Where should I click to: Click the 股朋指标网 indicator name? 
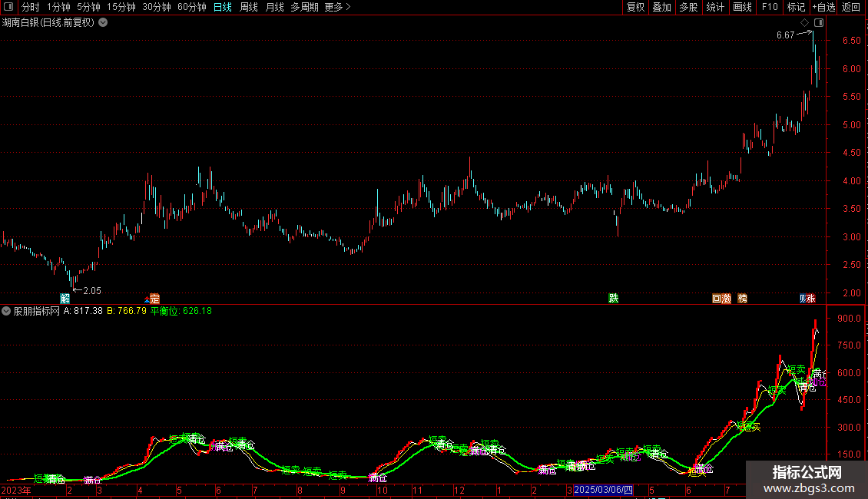coord(37,311)
